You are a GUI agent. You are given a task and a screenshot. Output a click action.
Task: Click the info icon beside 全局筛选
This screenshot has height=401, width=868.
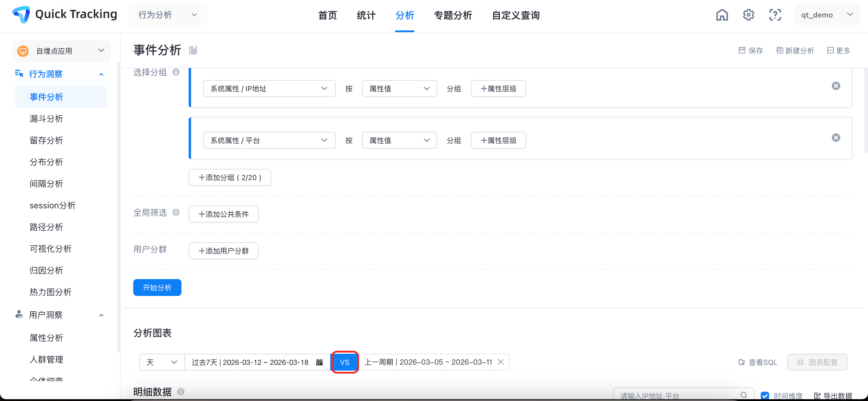(x=176, y=213)
